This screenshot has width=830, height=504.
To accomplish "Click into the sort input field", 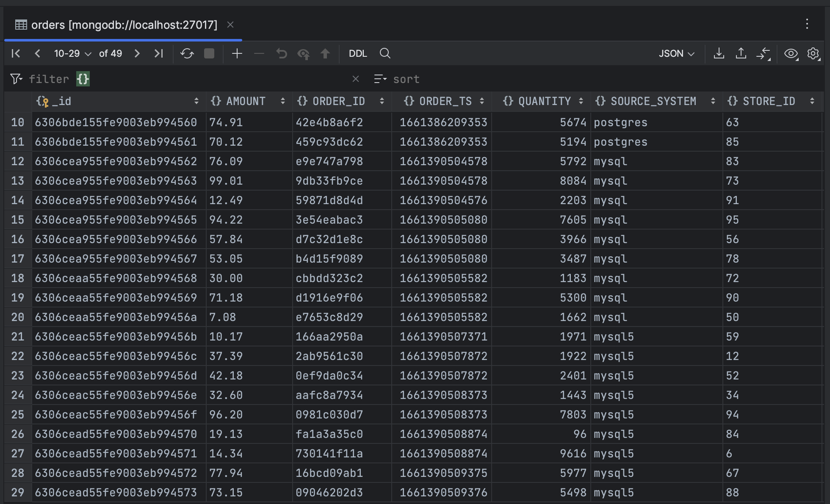I will click(x=606, y=79).
